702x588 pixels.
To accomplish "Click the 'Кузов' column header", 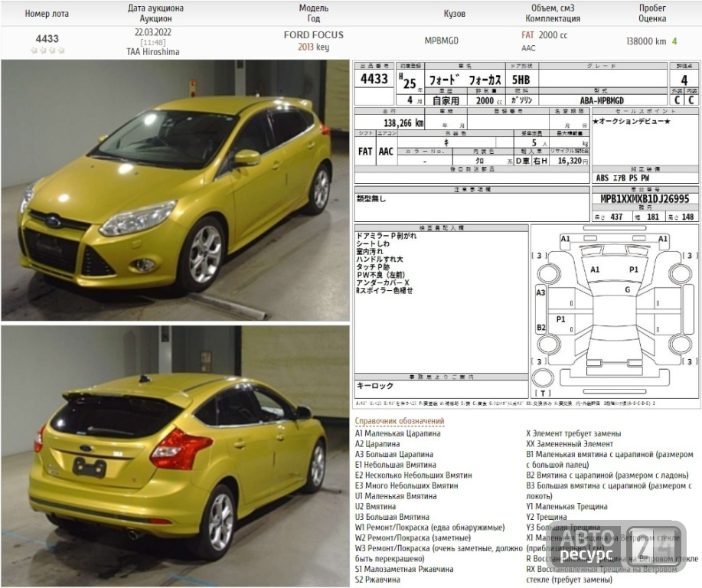I will [455, 14].
